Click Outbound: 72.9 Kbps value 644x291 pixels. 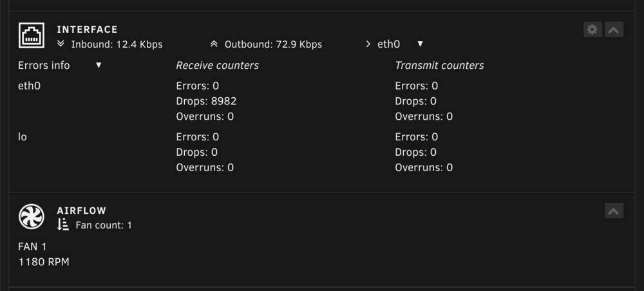click(273, 44)
